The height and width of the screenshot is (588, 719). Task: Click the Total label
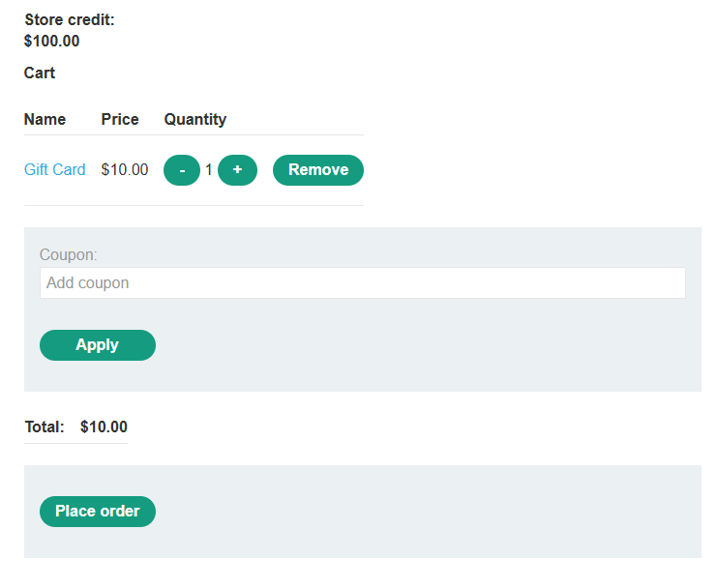(45, 427)
